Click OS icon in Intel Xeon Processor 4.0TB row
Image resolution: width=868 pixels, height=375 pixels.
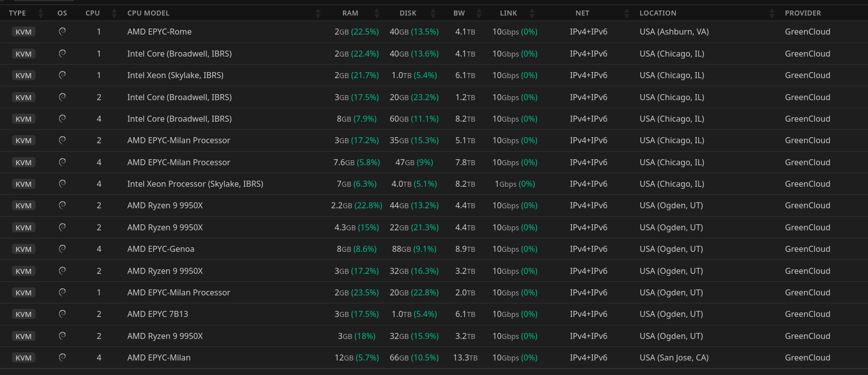pyautogui.click(x=62, y=184)
